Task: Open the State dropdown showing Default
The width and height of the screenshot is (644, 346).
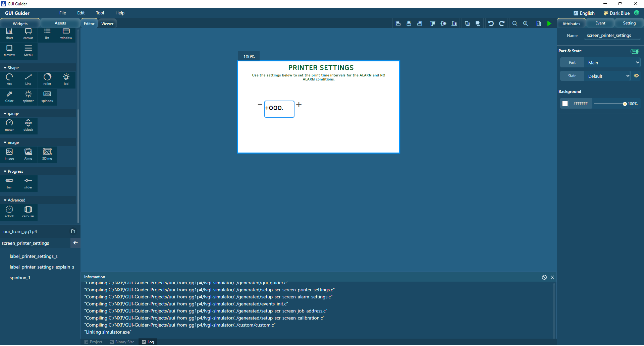Action: coord(607,76)
